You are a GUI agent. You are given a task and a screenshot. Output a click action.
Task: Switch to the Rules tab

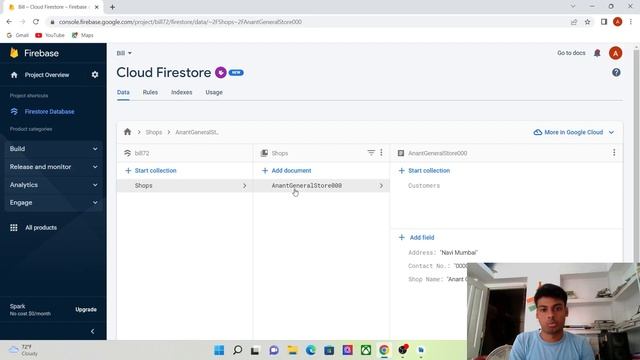tap(150, 93)
